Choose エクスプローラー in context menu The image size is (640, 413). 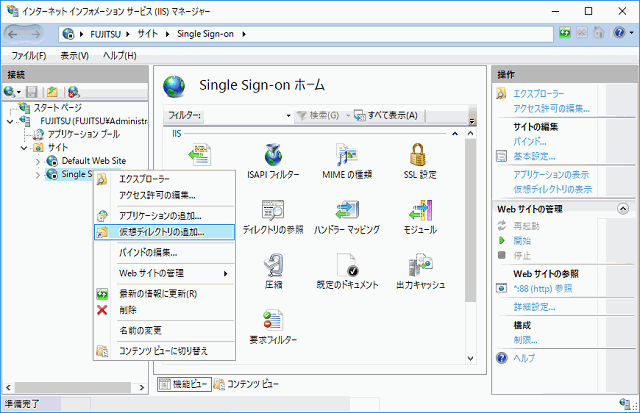pyautogui.click(x=164, y=179)
